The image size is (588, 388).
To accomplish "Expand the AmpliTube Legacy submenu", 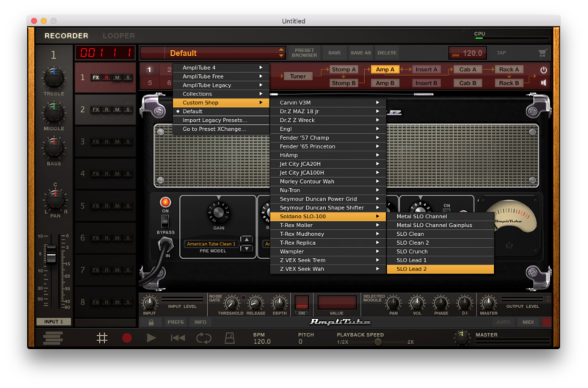I will (222, 85).
